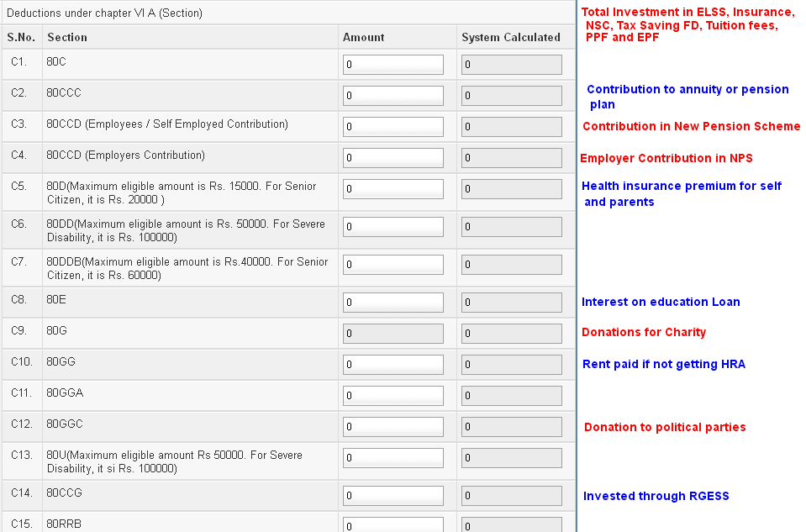Click 'Rent paid if not getting HRA' note

pos(664,364)
